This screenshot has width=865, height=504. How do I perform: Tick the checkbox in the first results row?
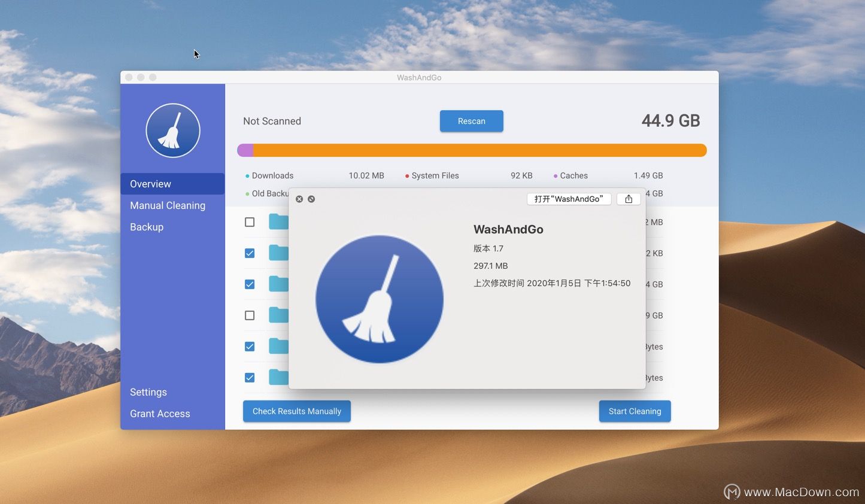(250, 222)
